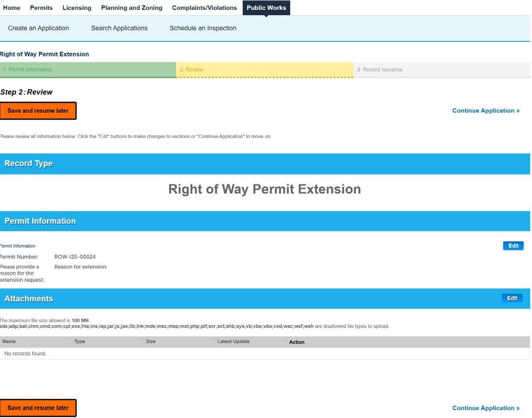Edit the Permit Information section
Image resolution: width=532 pixels, height=418 pixels.
(x=513, y=245)
